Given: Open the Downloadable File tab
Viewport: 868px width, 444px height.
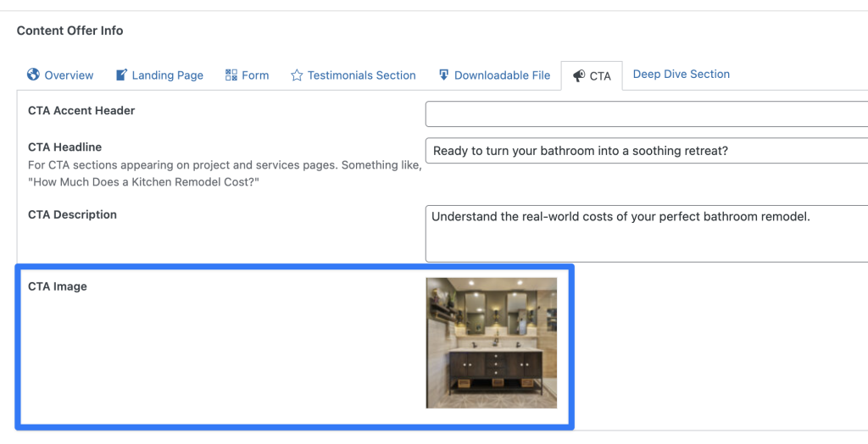Looking at the screenshot, I should tap(502, 75).
